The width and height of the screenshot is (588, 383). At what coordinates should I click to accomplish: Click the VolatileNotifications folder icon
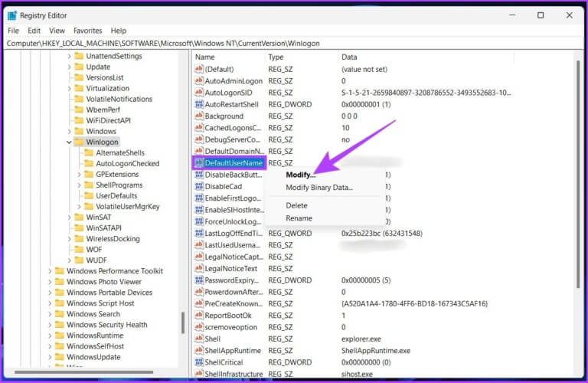79,99
